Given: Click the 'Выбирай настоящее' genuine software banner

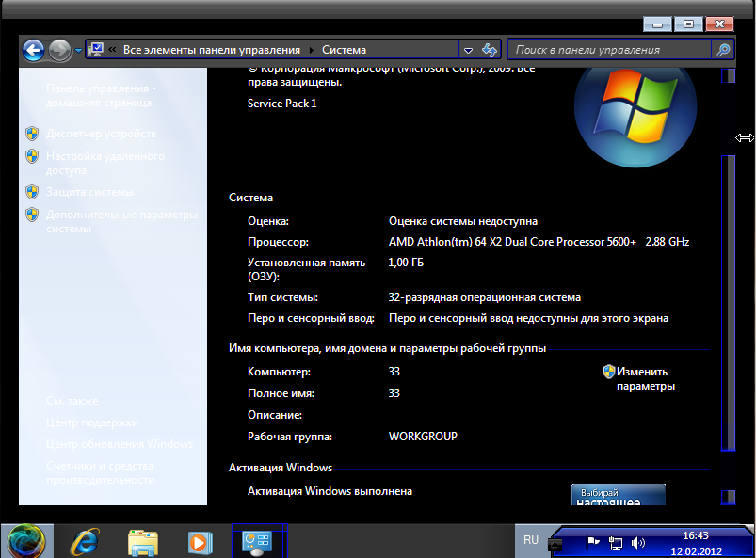Looking at the screenshot, I should (x=619, y=495).
